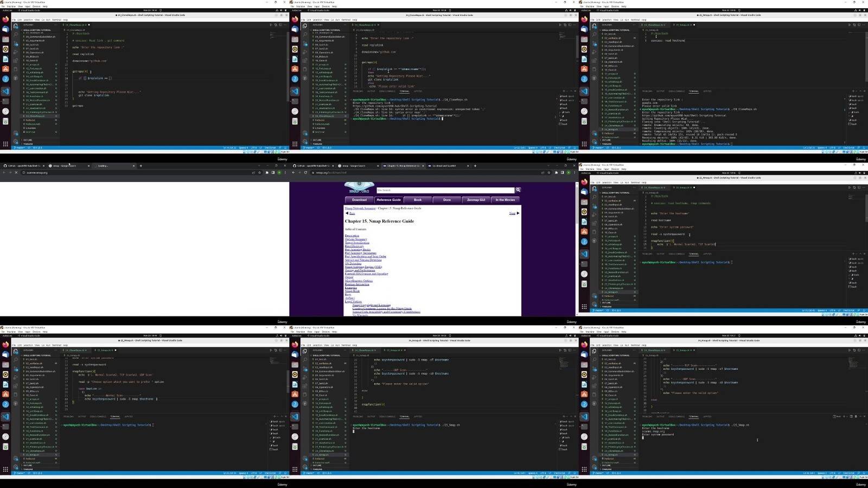Open the Docs tab on the nmap.org page
Image resolution: width=868 pixels, height=488 pixels.
coord(447,200)
